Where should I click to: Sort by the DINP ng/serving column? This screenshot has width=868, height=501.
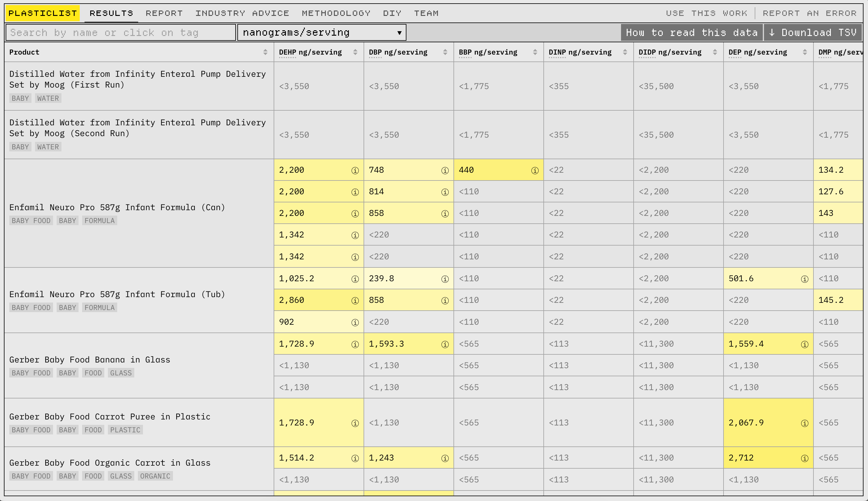pos(625,52)
